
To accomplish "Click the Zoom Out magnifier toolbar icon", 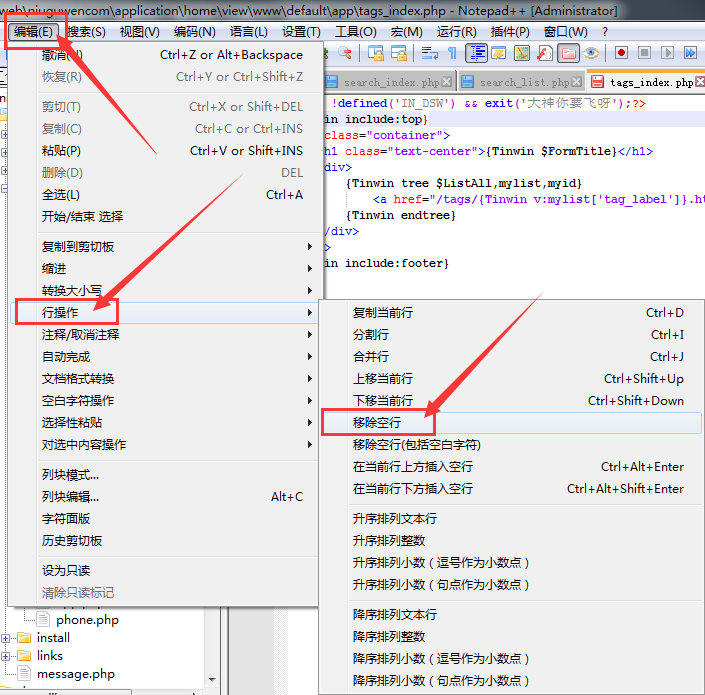I will [x=345, y=53].
